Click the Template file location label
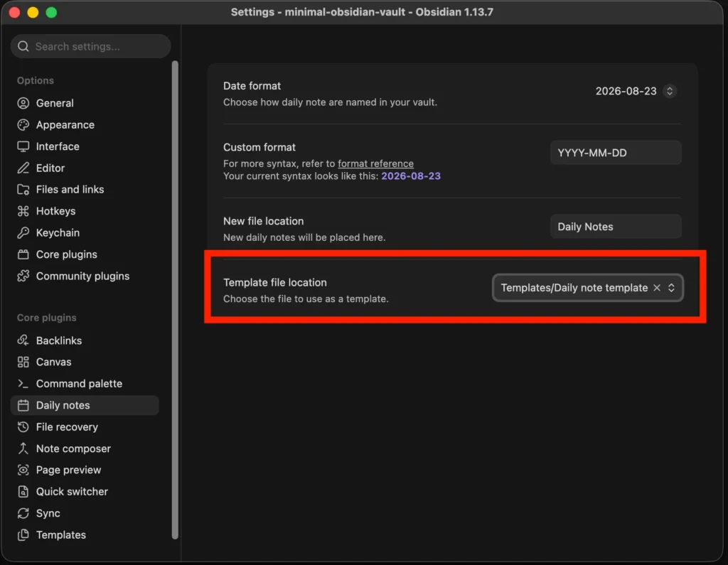Screen dimensions: 728x565 pos(275,282)
